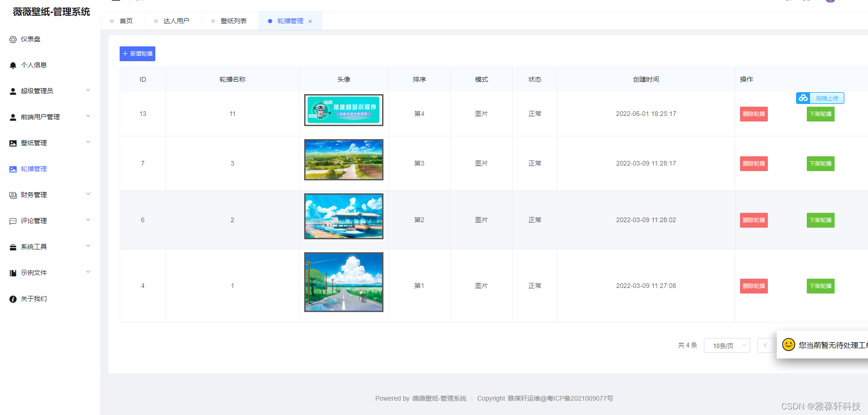This screenshot has height=415, width=868.
Task: Delete carousel with ID 6
Action: pos(753,220)
